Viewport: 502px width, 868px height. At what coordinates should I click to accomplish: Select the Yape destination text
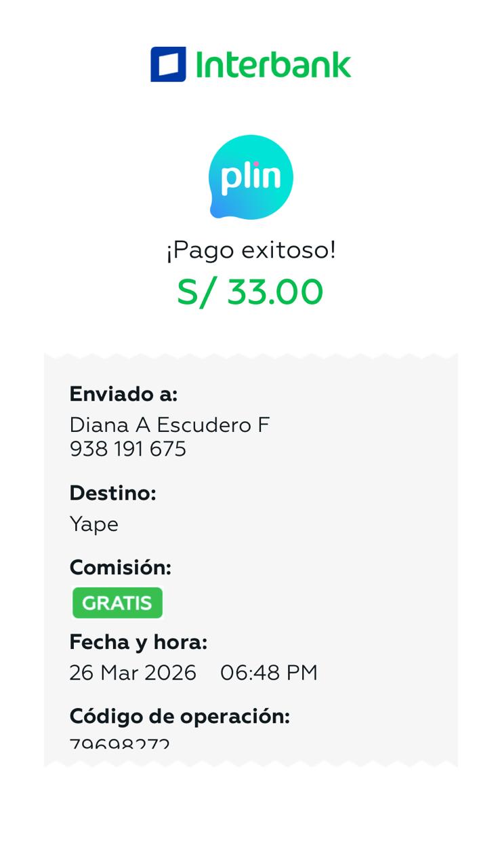94,524
